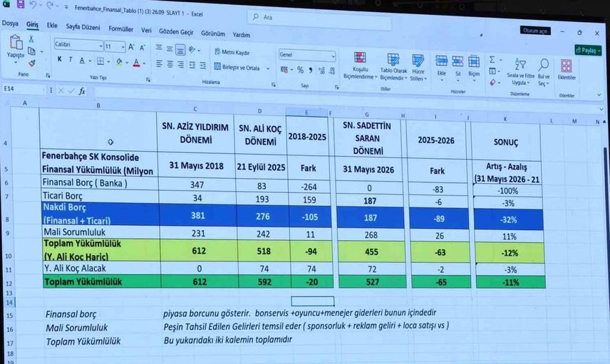Expand the font color dropdown arrow
This screenshot has width=610, height=364.
(145, 63)
